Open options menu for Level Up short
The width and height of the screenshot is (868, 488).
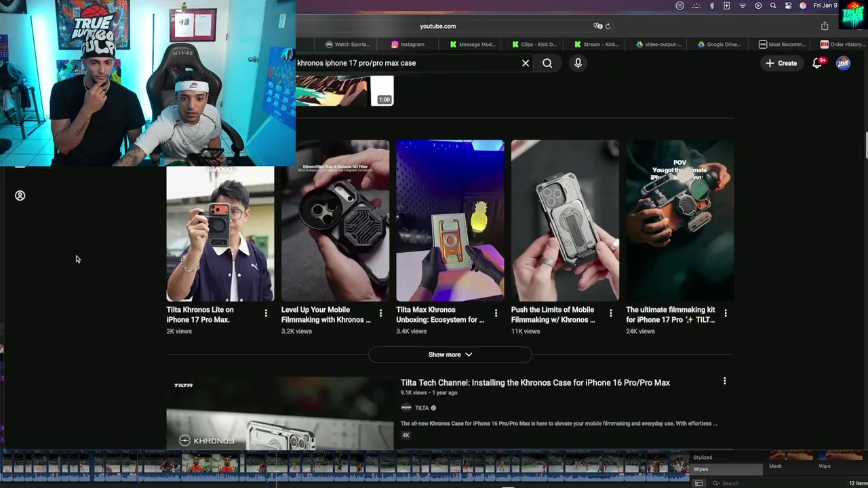[x=380, y=313]
